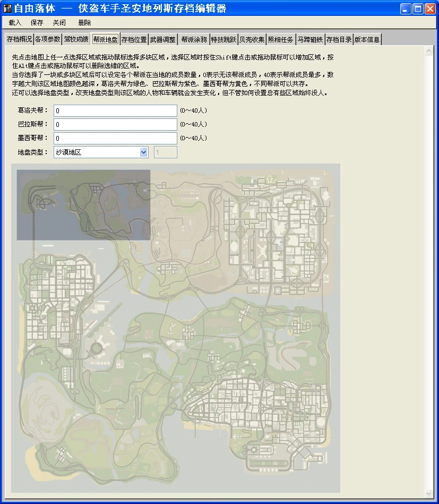Maximize the editor window

pyautogui.click(x=418, y=8)
